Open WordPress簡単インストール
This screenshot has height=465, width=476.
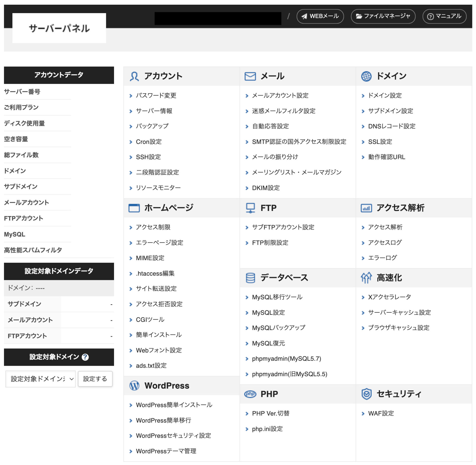(174, 405)
